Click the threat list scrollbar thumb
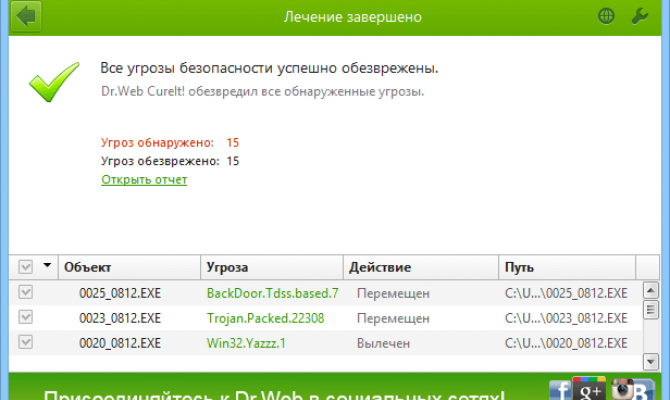Screen dimensions: 670x400 [650, 310]
